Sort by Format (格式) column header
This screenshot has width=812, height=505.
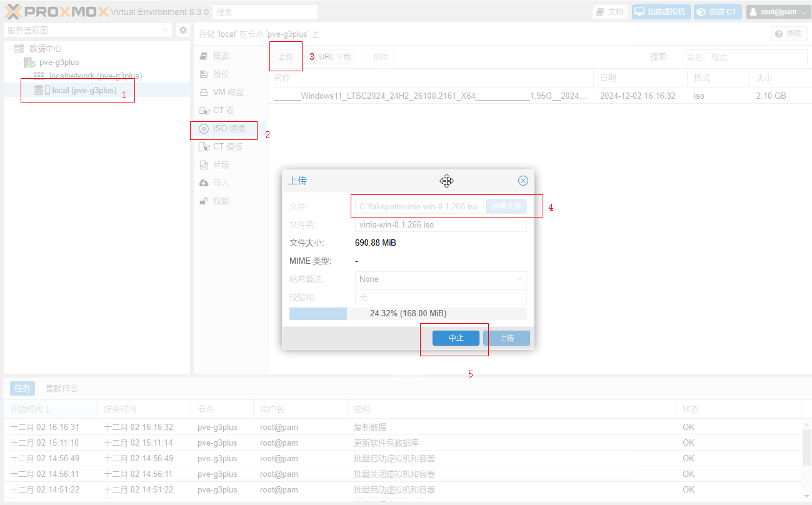(718, 78)
